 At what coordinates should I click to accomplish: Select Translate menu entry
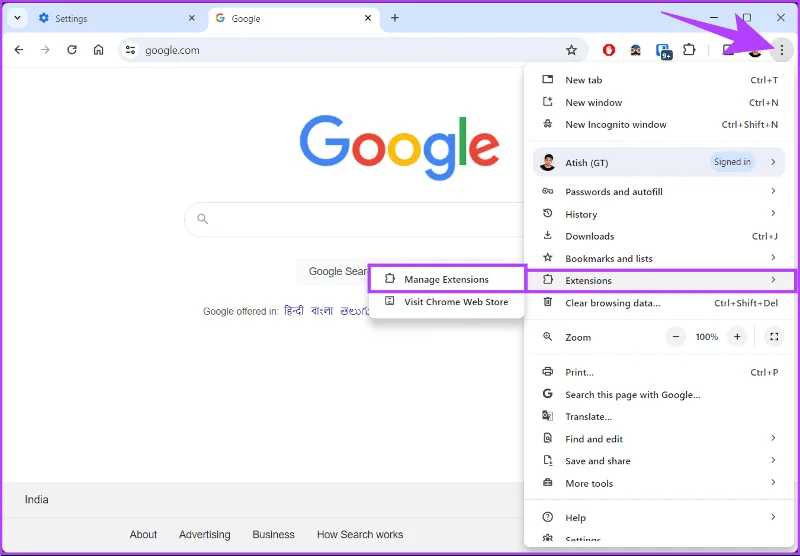[x=659, y=417]
